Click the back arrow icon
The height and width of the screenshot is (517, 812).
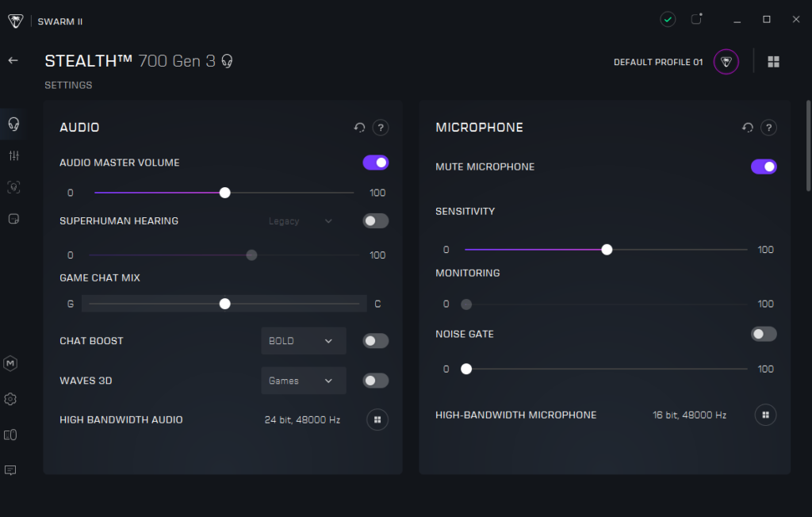point(13,61)
